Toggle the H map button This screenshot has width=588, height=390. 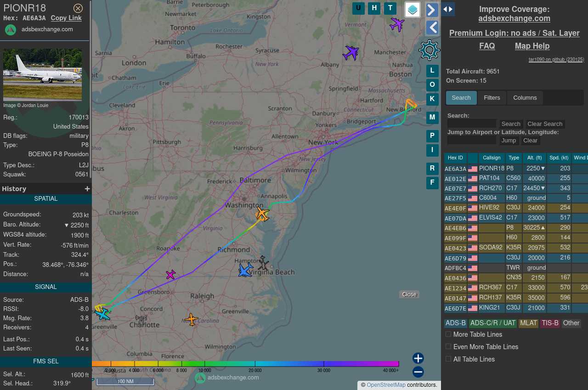[x=374, y=8]
